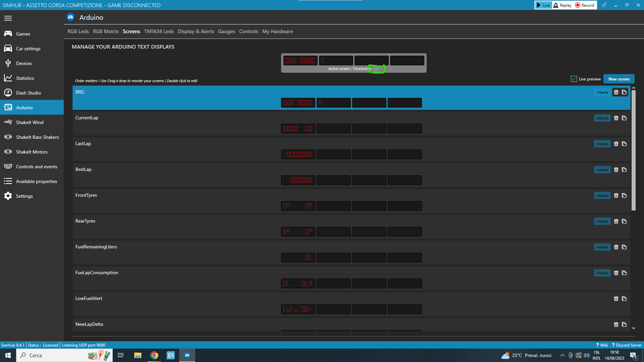Open the hamburger menu in sidebar
Screen dimensions: 644x362
(x=8, y=18)
